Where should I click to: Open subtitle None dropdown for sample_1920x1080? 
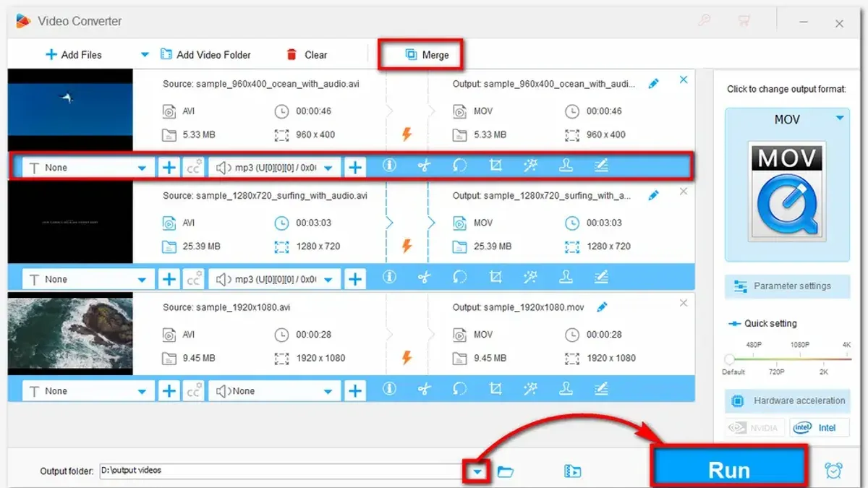click(x=88, y=391)
